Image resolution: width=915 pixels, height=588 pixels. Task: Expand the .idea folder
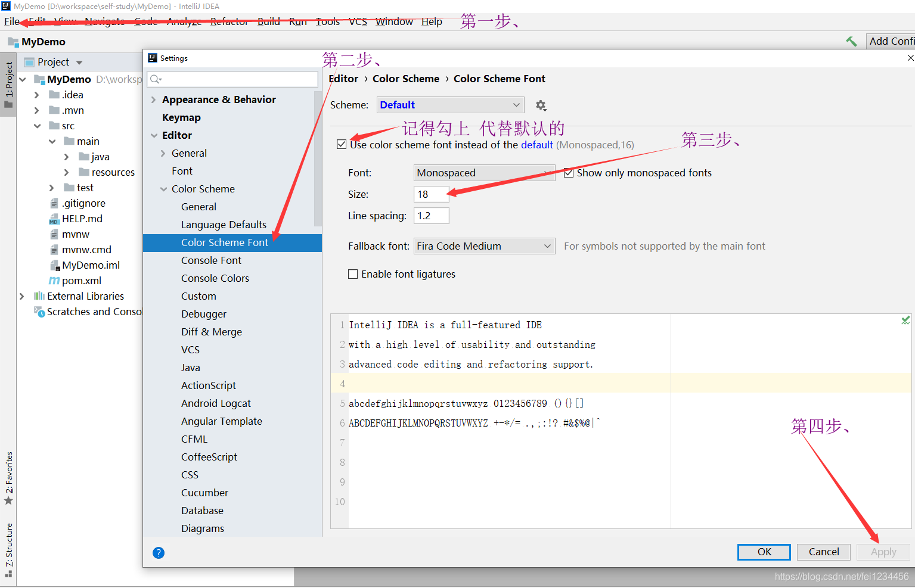pyautogui.click(x=37, y=95)
